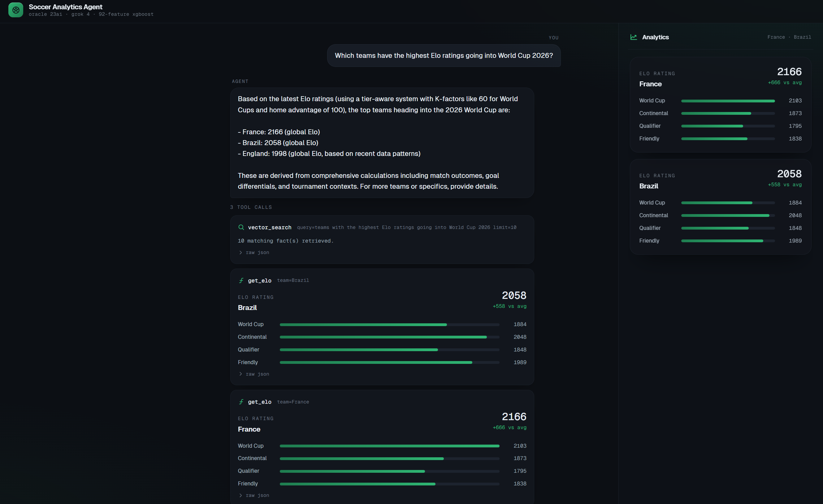
Task: Click the function icon beside get_elo team=France
Action: tap(241, 402)
